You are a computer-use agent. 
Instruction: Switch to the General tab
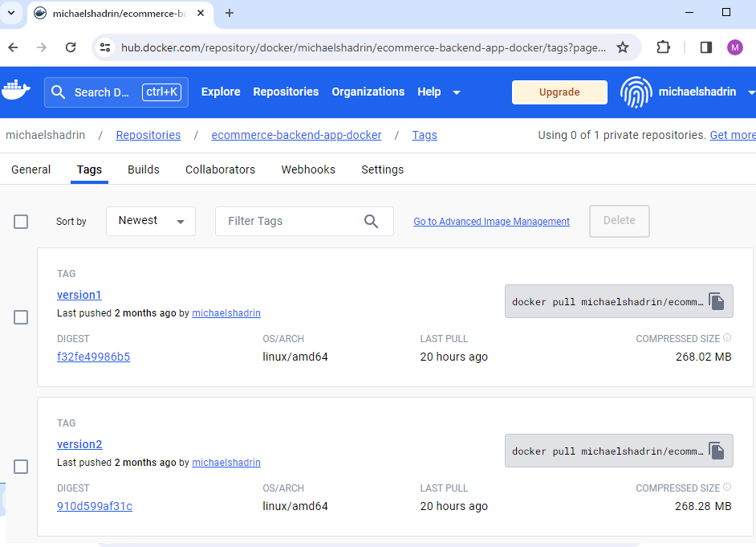click(30, 169)
